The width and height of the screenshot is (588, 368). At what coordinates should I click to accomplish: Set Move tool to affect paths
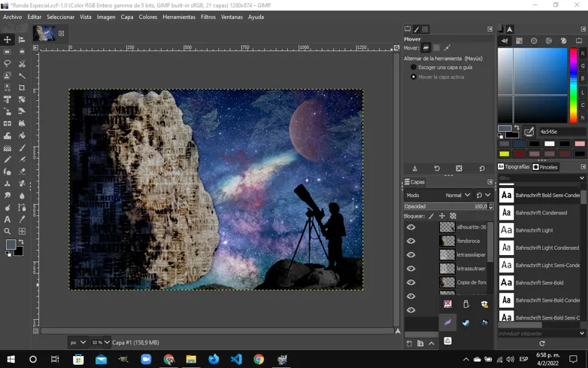pos(447,47)
